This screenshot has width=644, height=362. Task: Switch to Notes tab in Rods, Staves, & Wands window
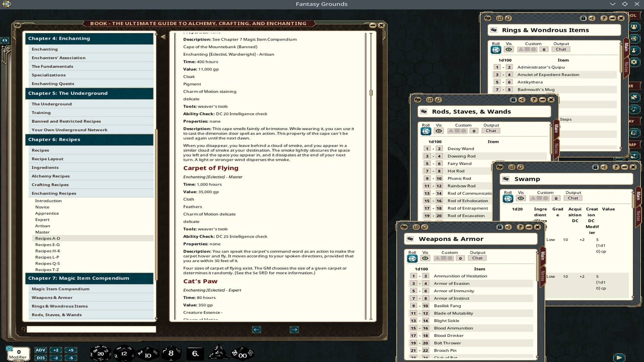click(556, 148)
